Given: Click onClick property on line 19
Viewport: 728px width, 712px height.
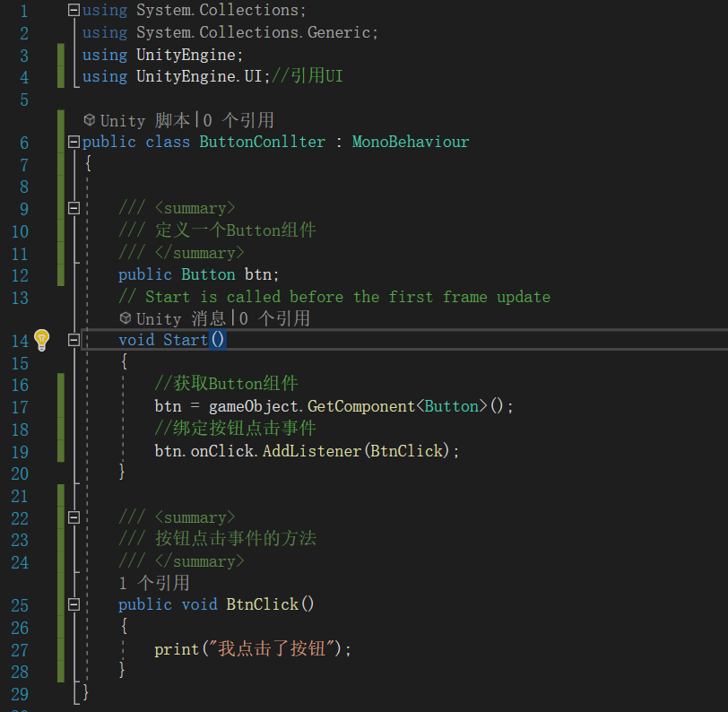Looking at the screenshot, I should coord(222,451).
